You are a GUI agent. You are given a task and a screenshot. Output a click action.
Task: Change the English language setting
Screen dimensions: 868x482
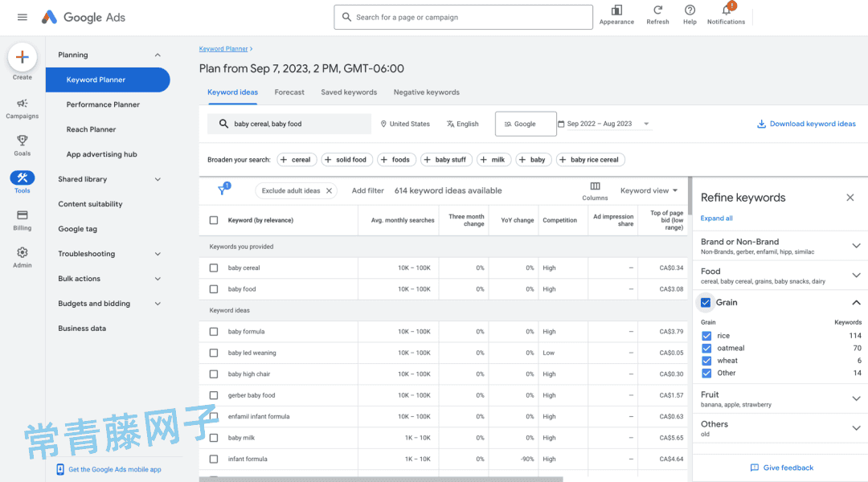point(463,124)
